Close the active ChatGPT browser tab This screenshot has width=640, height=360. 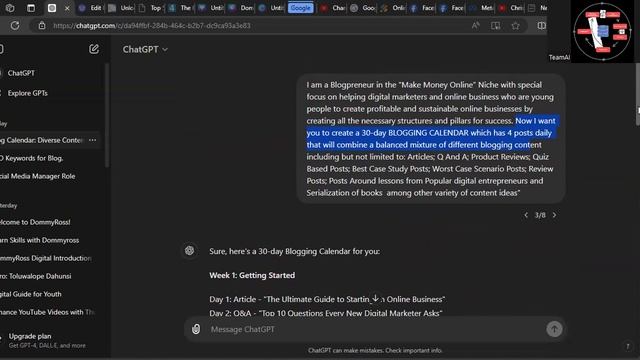click(x=67, y=8)
